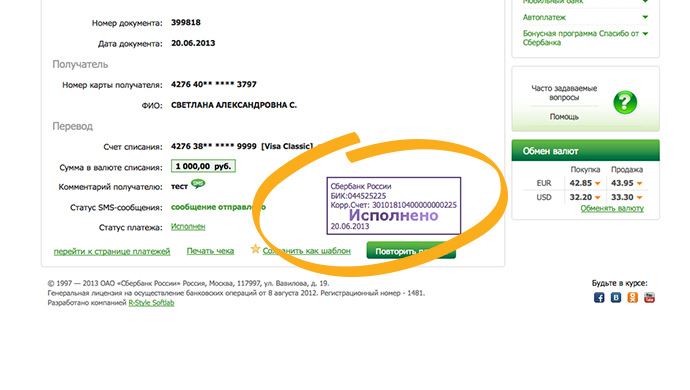690x390 pixels.
Task: Click the green question mark help icon
Action: point(625,103)
